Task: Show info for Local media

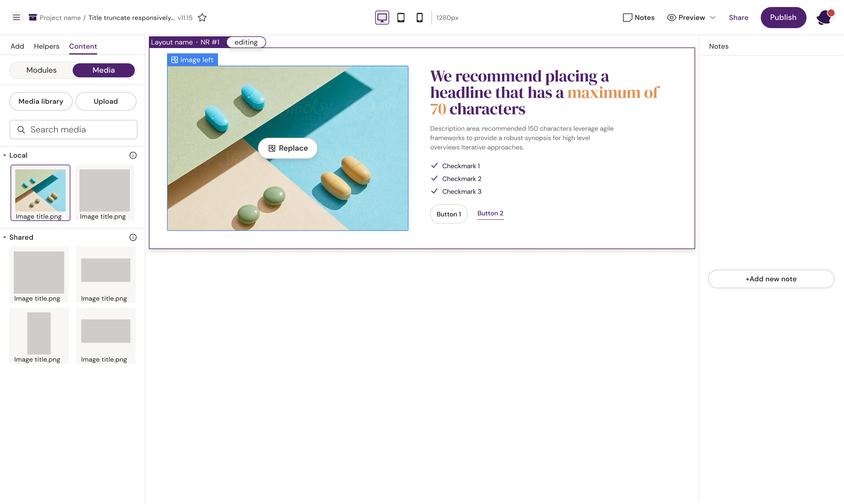Action: point(133,155)
